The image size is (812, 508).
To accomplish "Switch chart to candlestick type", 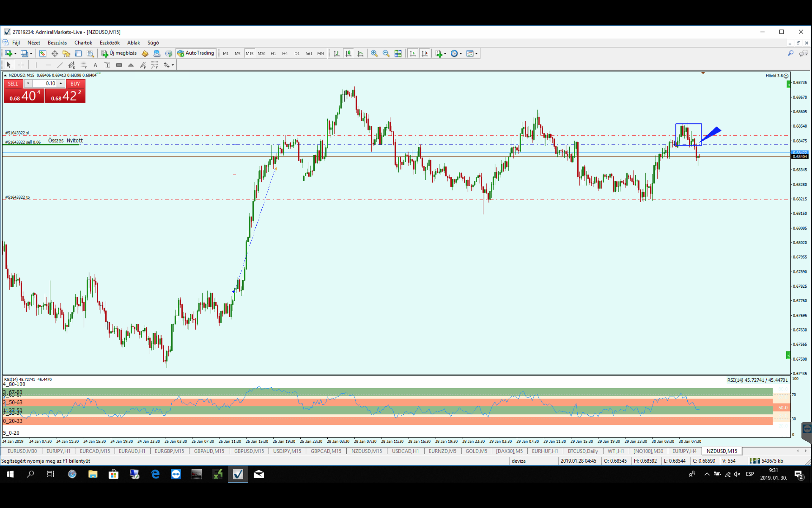I will [x=349, y=53].
